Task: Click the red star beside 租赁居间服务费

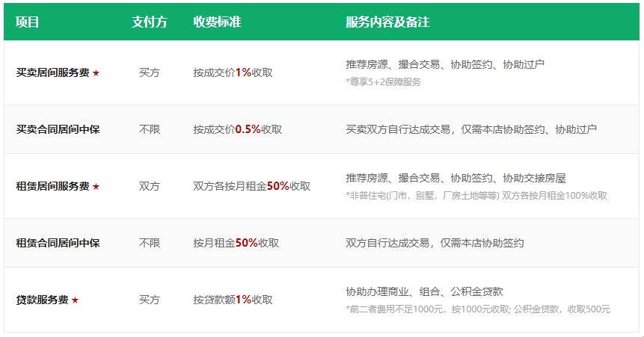Action: pos(96,187)
